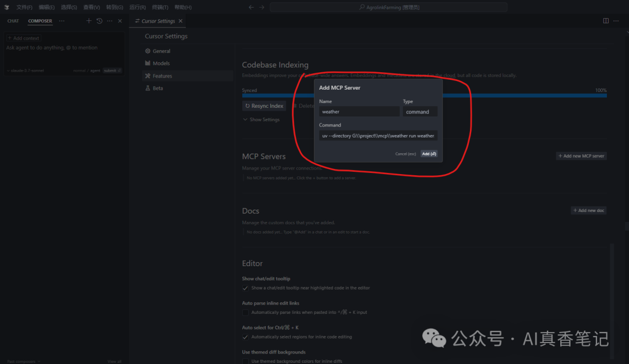The height and width of the screenshot is (364, 629).
Task: Enable Auto parse inline edit links
Action: [245, 312]
